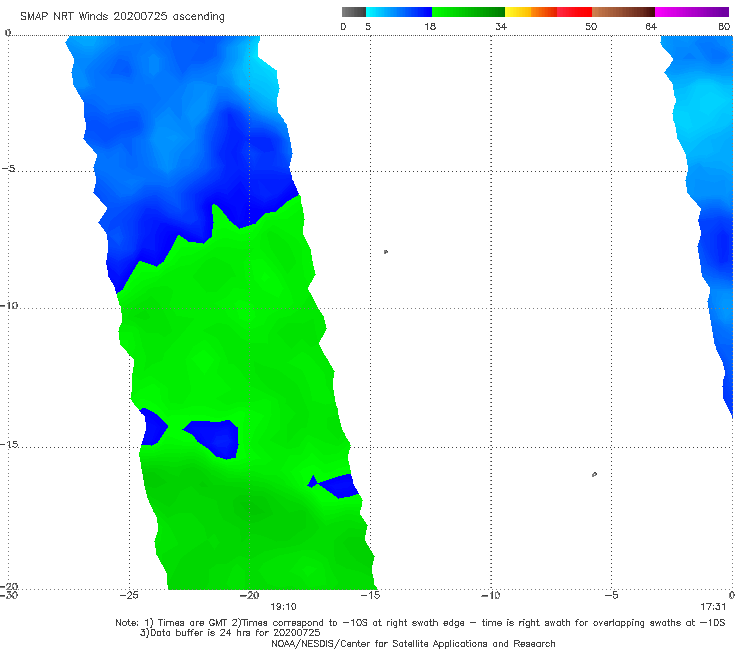740x650 pixels.
Task: Click the blue 5-18 colorbar segment
Action: [399, 12]
